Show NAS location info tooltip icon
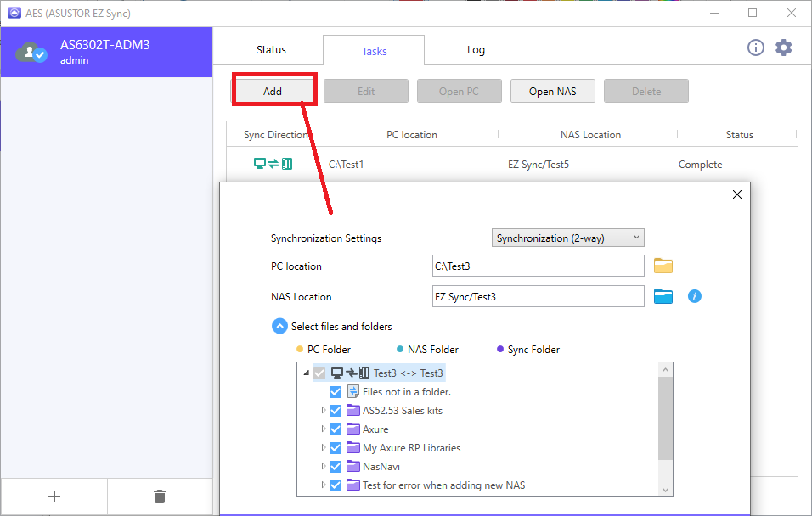 695,296
